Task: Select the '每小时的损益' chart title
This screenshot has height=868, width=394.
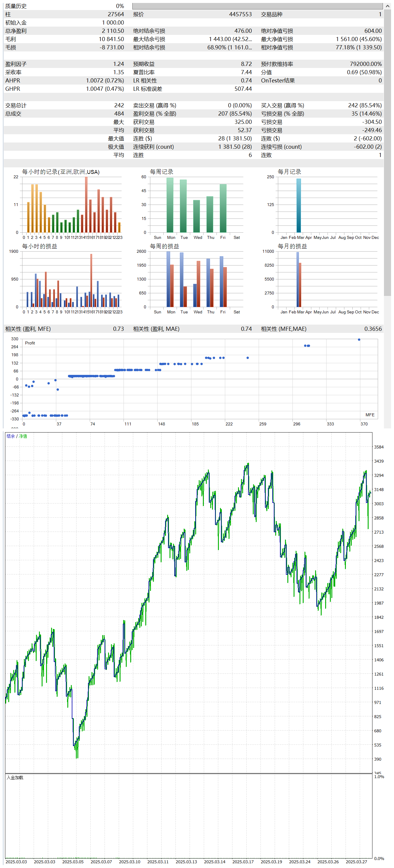Action: (x=39, y=246)
